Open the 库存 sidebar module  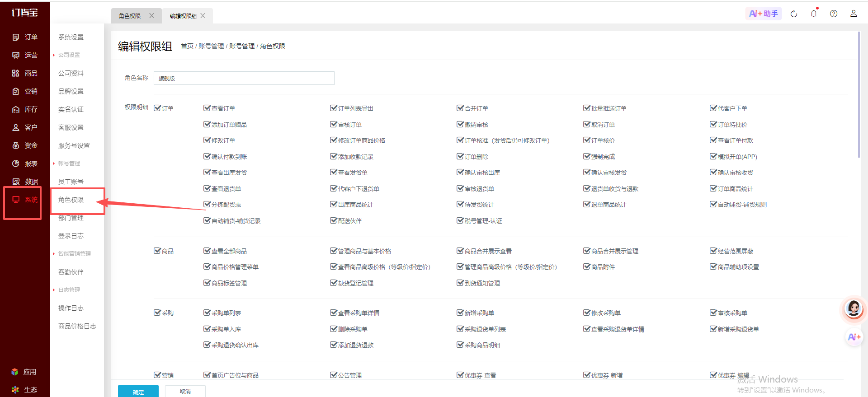click(25, 109)
